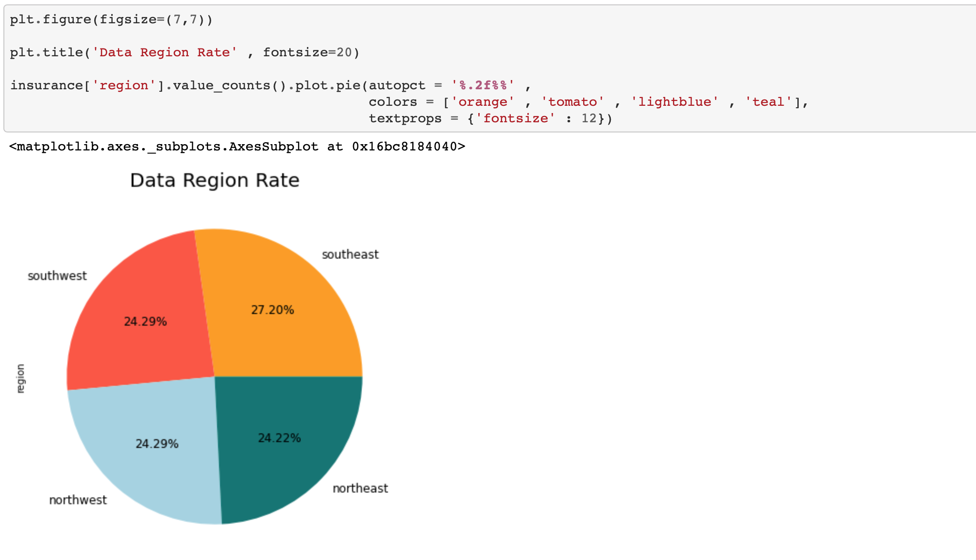Click the vertical region axis label
Image resolution: width=976 pixels, height=560 pixels.
20,379
